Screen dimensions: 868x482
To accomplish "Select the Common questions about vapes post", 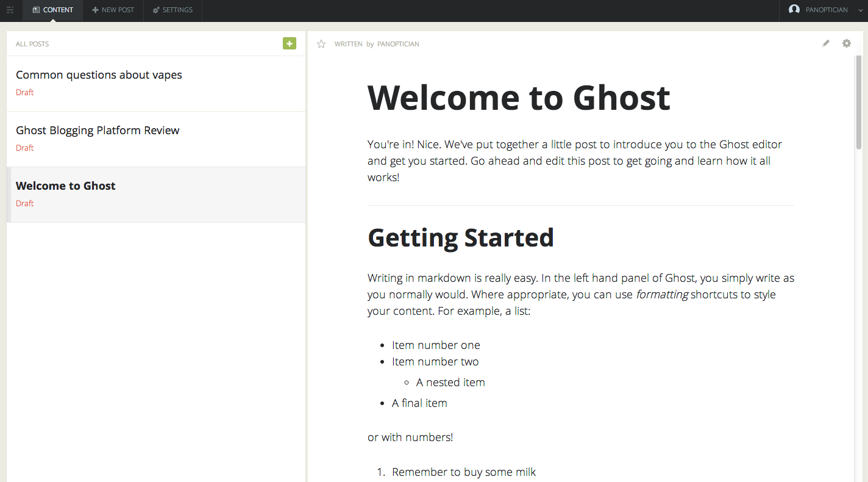I will click(x=156, y=84).
